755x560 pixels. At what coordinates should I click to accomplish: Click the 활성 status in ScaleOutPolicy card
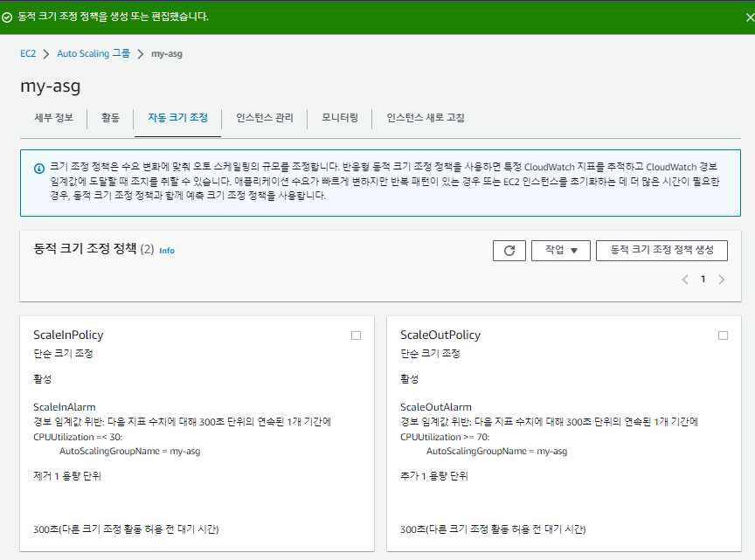(409, 379)
